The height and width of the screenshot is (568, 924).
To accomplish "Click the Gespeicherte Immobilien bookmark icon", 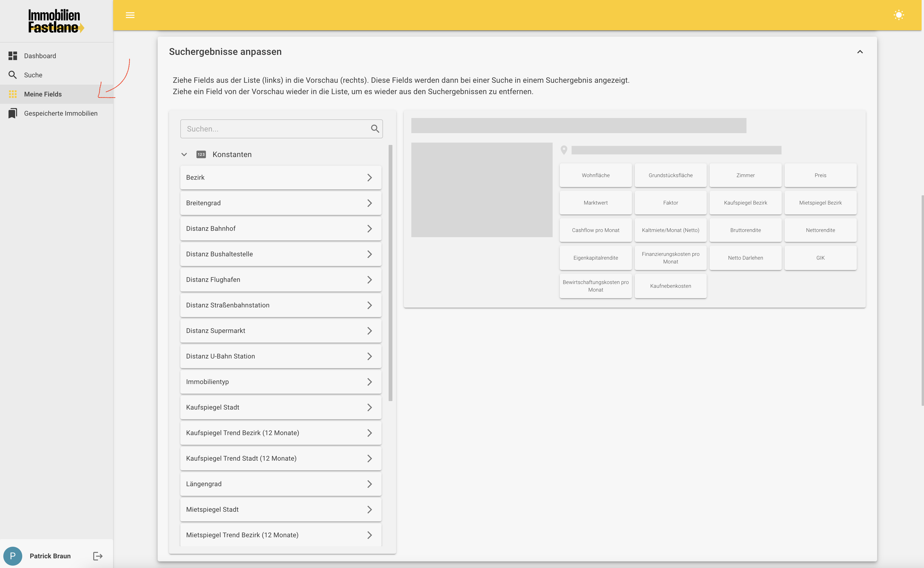I will (13, 113).
